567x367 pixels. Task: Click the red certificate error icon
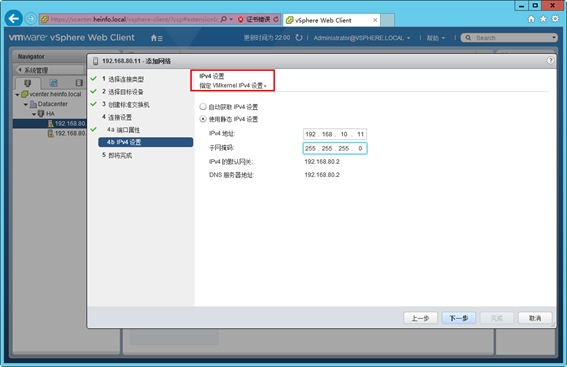point(241,20)
